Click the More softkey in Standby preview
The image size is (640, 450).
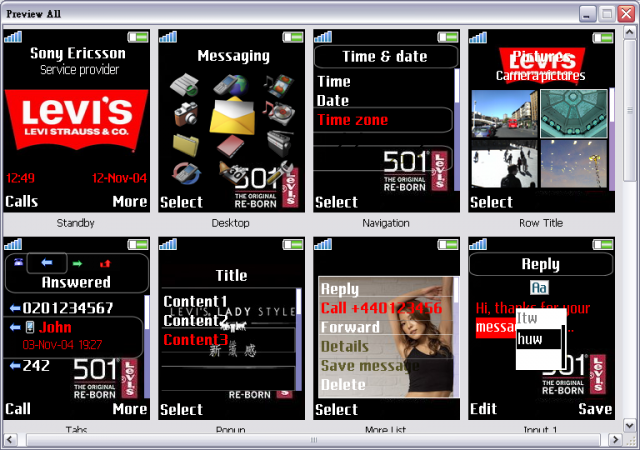tap(130, 201)
